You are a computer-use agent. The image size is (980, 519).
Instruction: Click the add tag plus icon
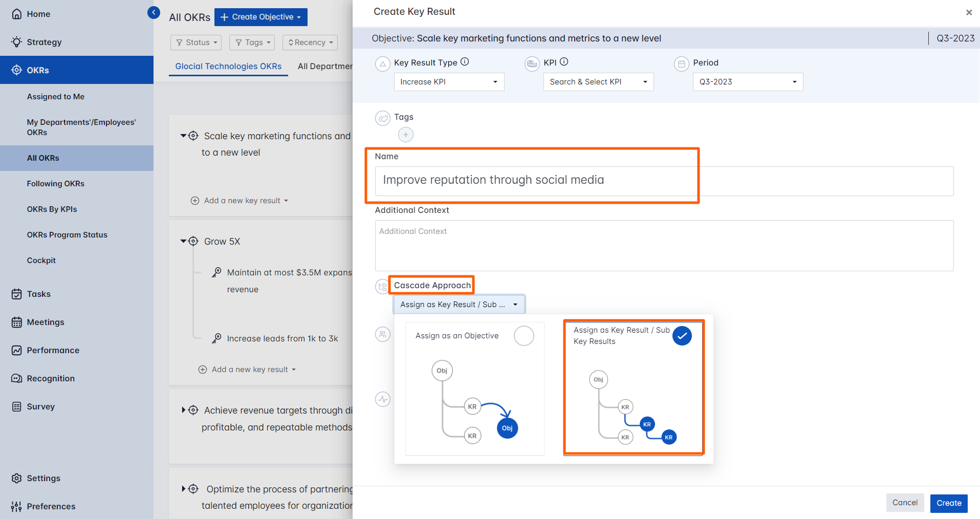405,135
